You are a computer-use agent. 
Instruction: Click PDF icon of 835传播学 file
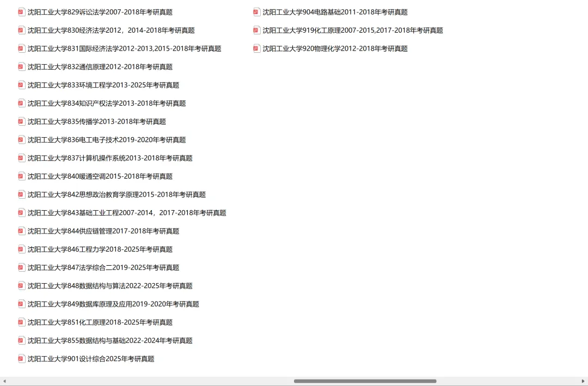pyautogui.click(x=22, y=121)
